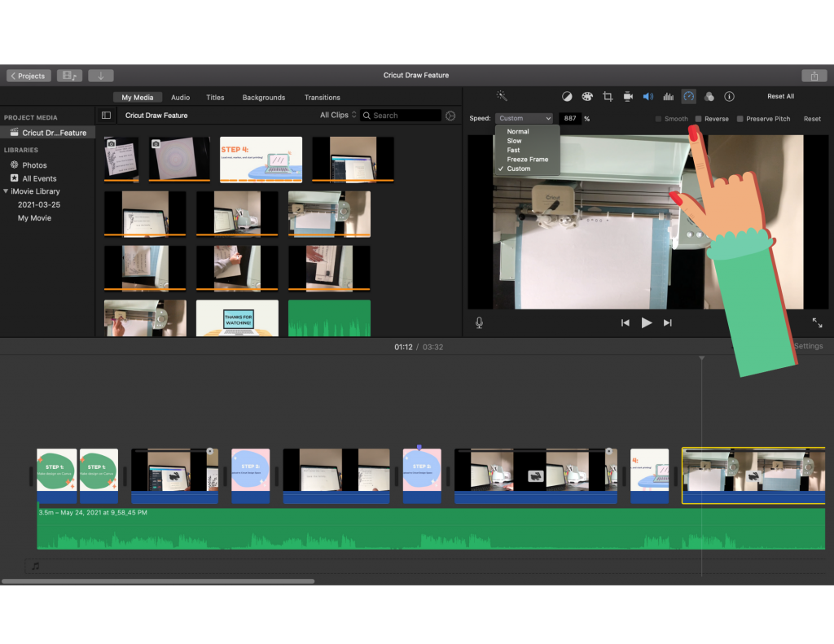Click the timeline horizontal scrollbar

click(158, 581)
